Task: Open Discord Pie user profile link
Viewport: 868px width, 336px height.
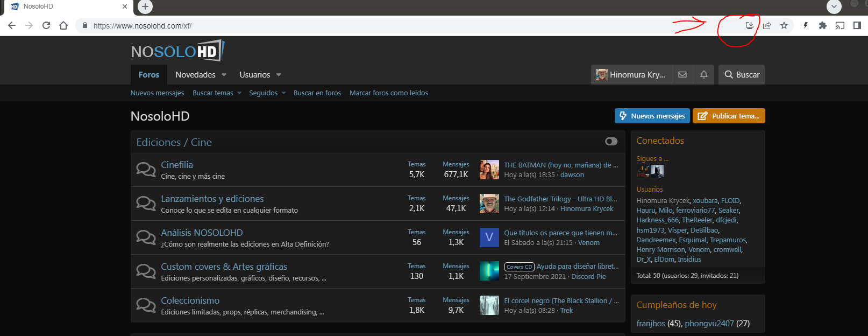Action: (x=588, y=276)
